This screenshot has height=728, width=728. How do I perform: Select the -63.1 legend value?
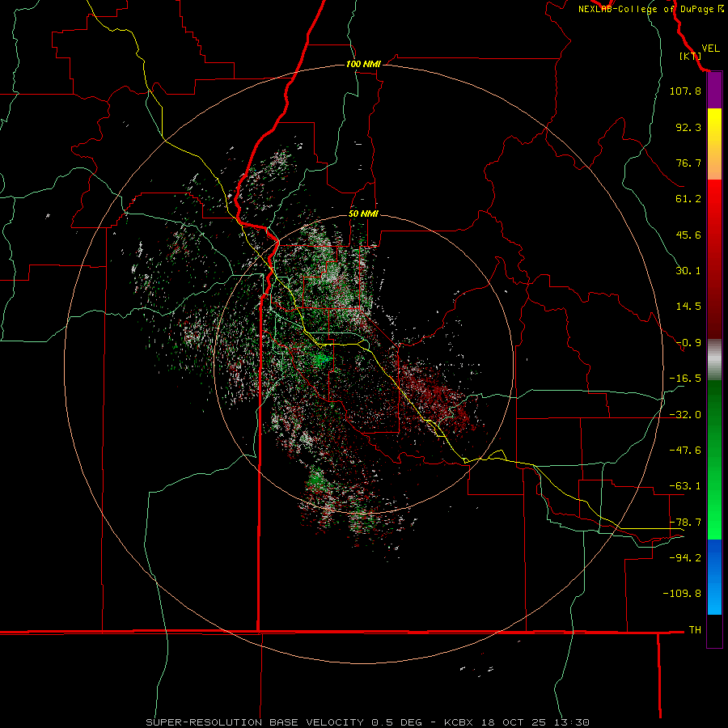685,486
